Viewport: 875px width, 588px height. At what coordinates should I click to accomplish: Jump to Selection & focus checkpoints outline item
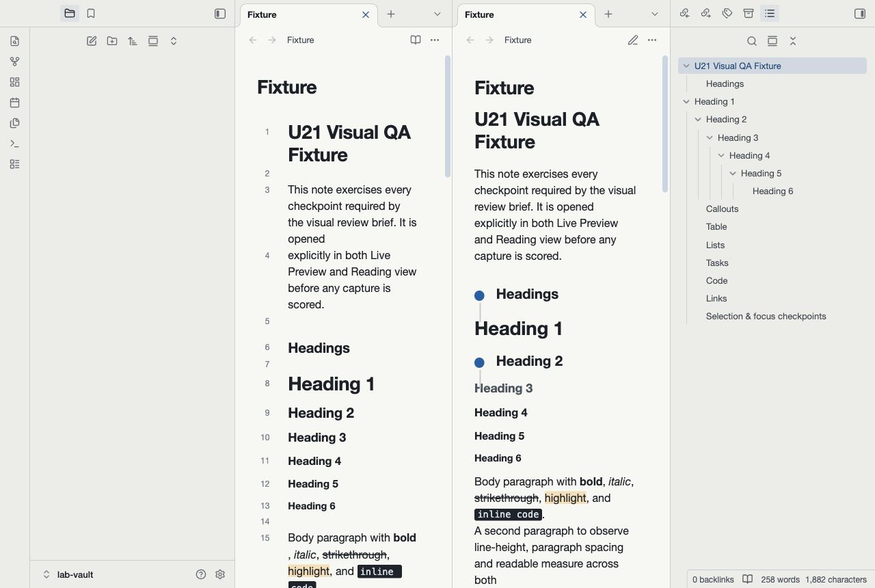(766, 317)
